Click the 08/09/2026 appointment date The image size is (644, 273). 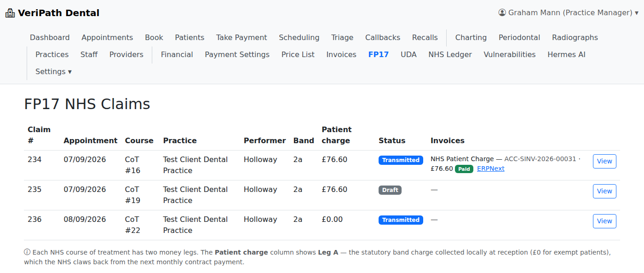[85, 220]
